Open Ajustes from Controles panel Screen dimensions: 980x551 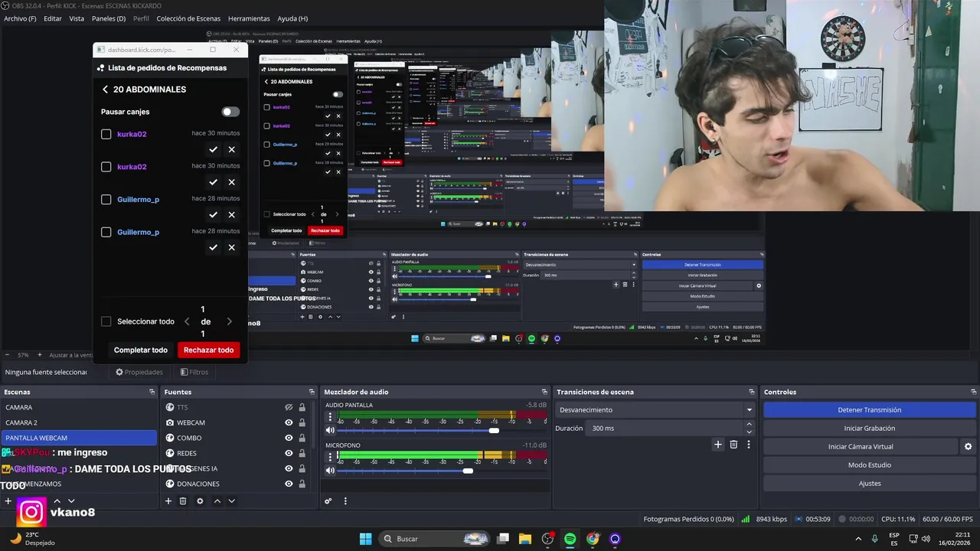tap(869, 483)
